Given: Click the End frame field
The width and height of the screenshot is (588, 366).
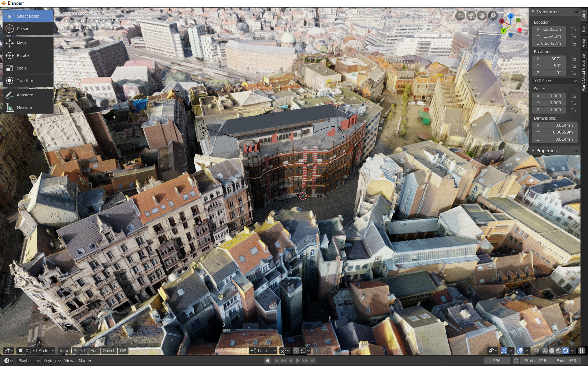Looking at the screenshot, I should tap(566, 361).
